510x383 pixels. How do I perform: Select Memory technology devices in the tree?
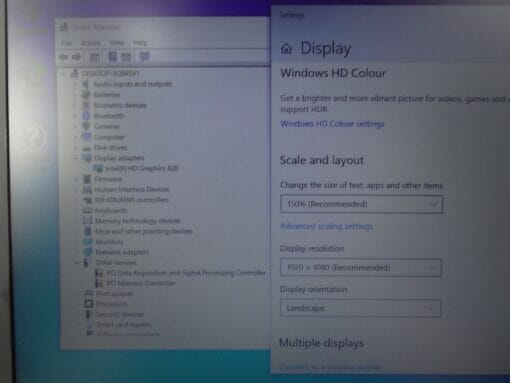138,221
